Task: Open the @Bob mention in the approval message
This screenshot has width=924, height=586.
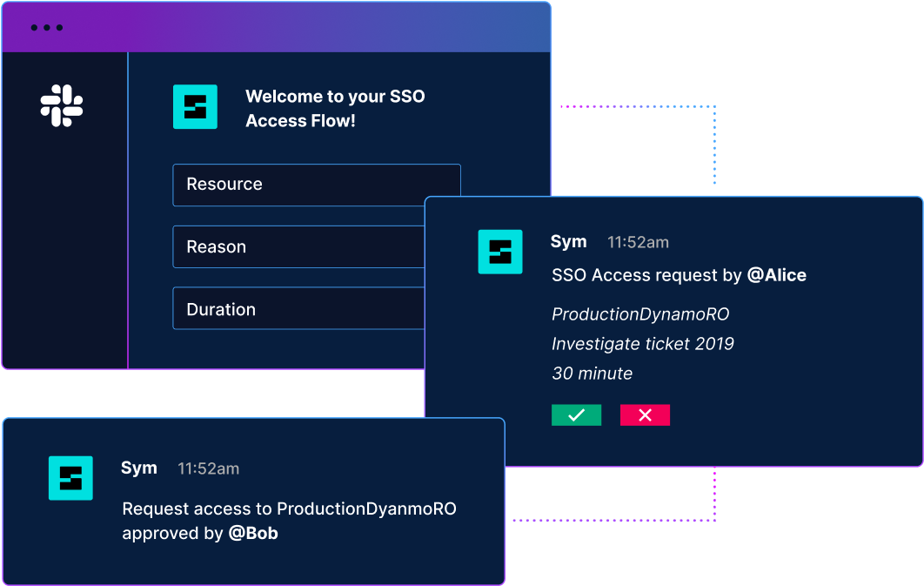Action: click(253, 534)
